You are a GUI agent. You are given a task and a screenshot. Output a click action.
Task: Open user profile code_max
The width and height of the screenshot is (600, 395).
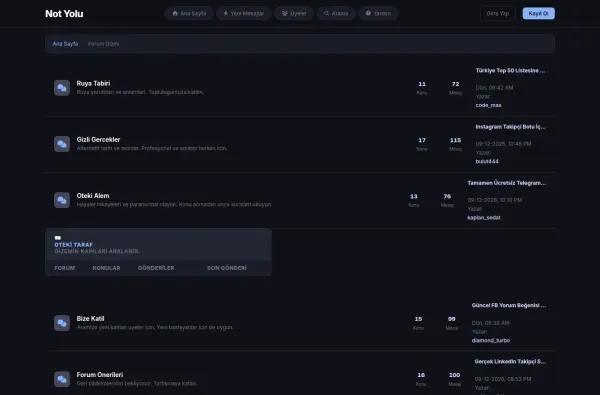(488, 105)
